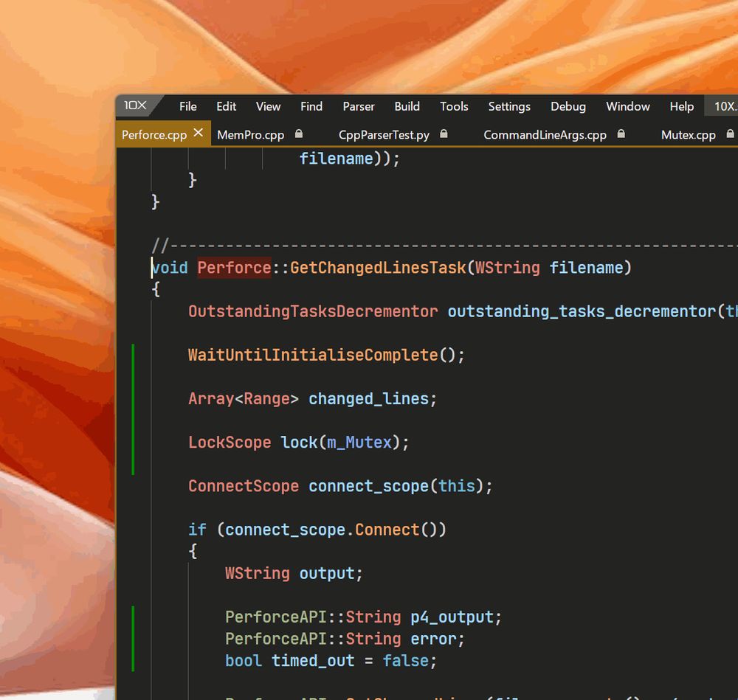Switch to the CppParserTest.py tab
Viewport: 738px width, 700px height.
(384, 134)
